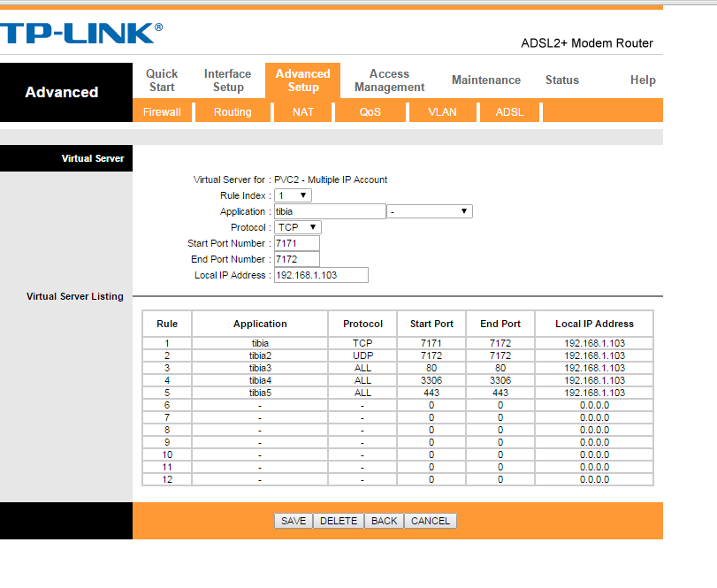Click the 'End Port' column header
This screenshot has height=588, width=717.
500,324
